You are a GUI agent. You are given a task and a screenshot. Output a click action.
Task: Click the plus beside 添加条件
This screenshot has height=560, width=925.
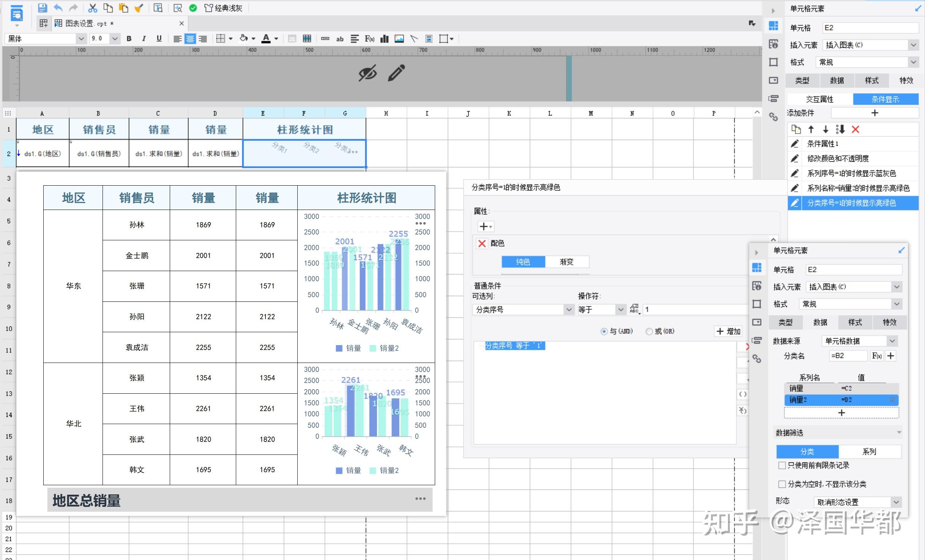[x=874, y=113]
